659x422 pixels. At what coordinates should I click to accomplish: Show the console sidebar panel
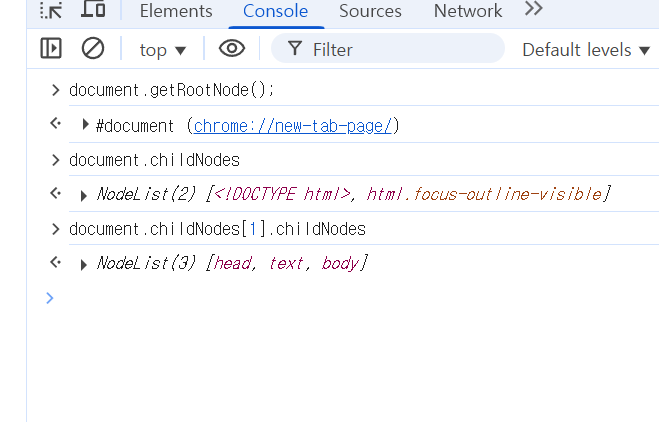[51, 48]
